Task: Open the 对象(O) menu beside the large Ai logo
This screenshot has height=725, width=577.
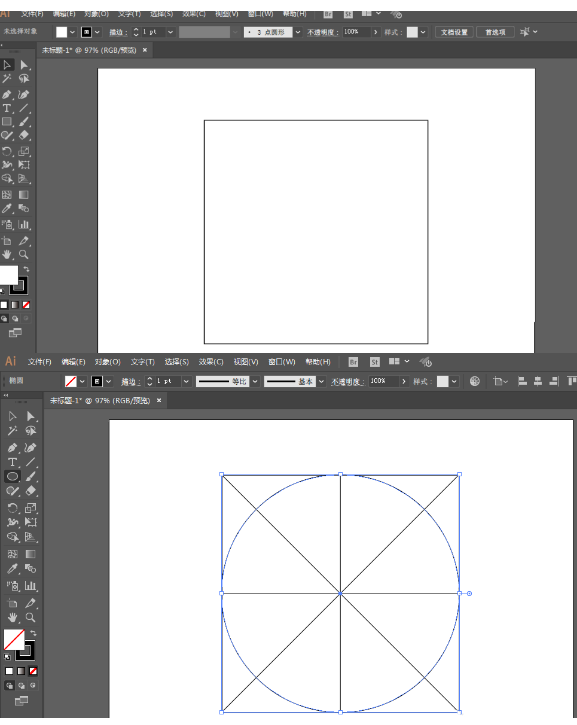Action: (x=108, y=362)
